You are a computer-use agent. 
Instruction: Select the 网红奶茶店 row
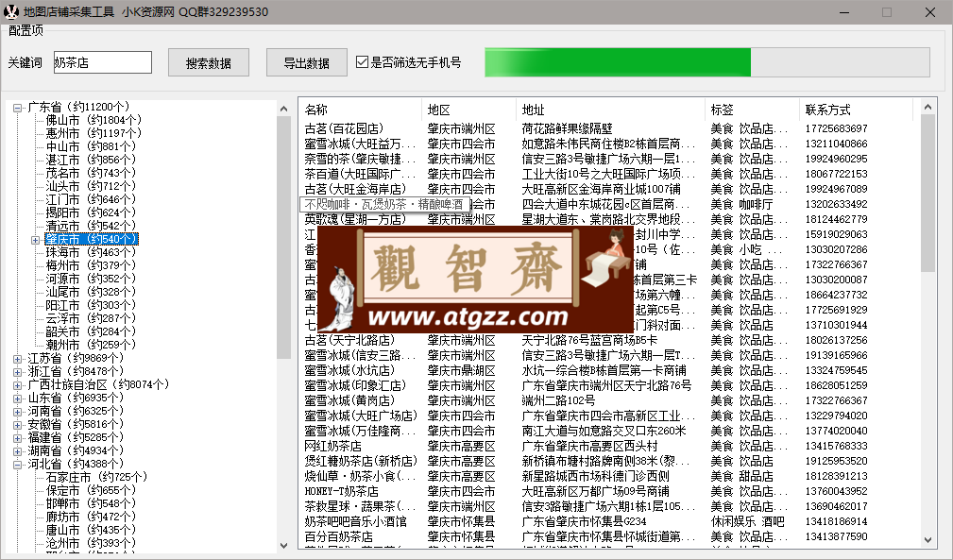click(x=607, y=446)
